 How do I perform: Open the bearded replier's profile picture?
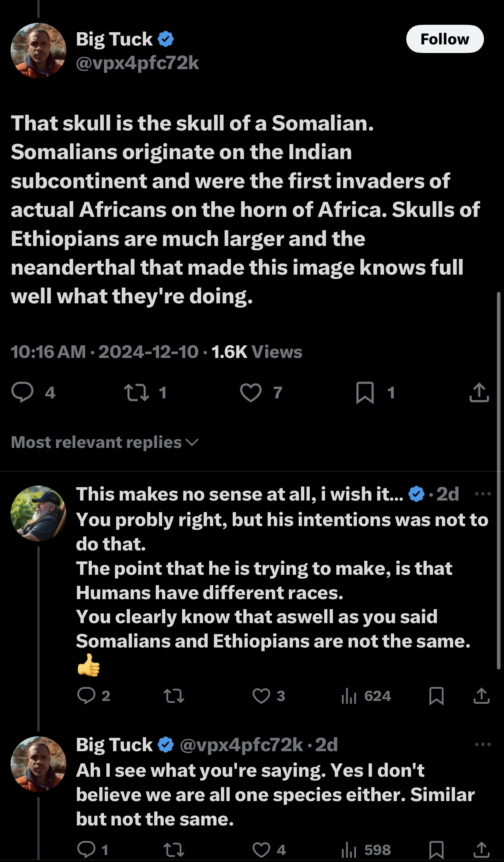point(38,514)
